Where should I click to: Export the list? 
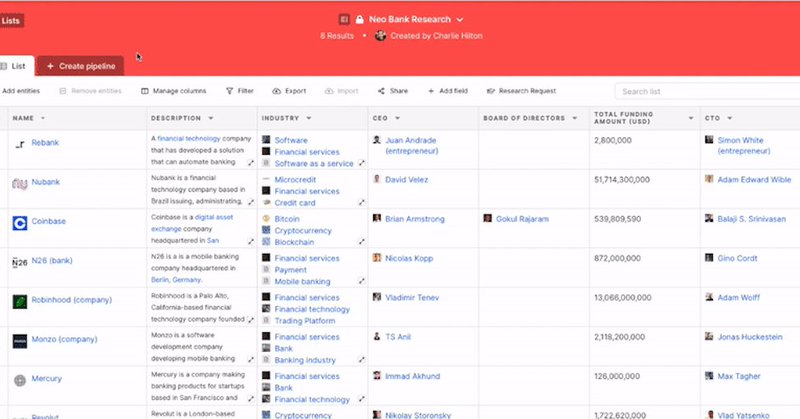pos(289,91)
